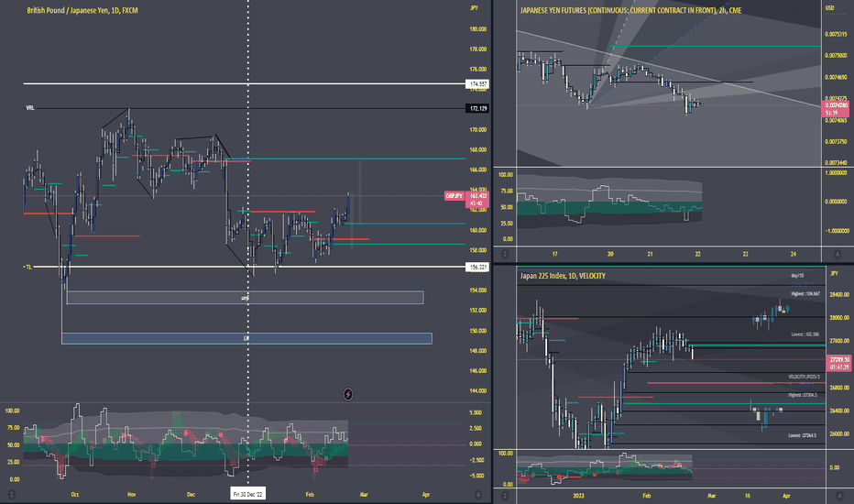Click 'Oct' on GBPJPY time axis
The height and width of the screenshot is (504, 854).
pos(74,494)
